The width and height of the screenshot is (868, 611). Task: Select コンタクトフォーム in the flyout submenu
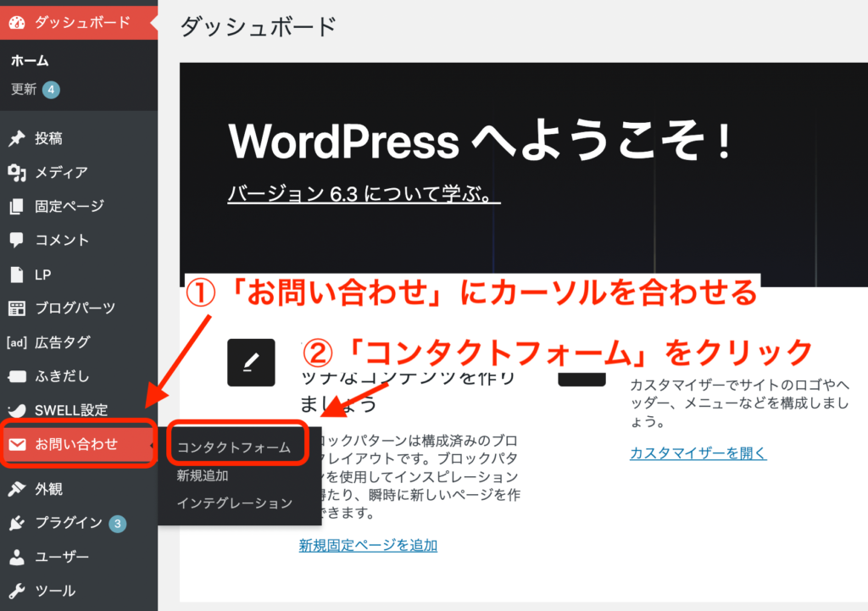[x=234, y=447]
